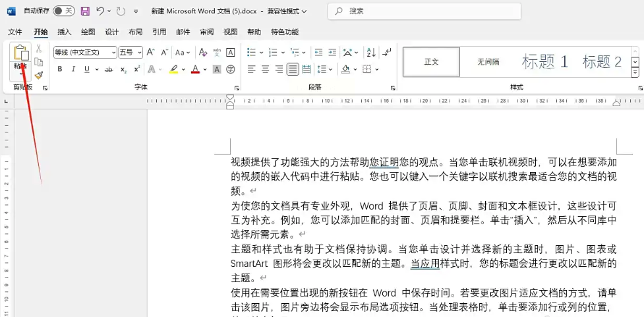The height and width of the screenshot is (317, 644).
Task: Switch to the 布局 (Layout) tab
Action: (135, 32)
